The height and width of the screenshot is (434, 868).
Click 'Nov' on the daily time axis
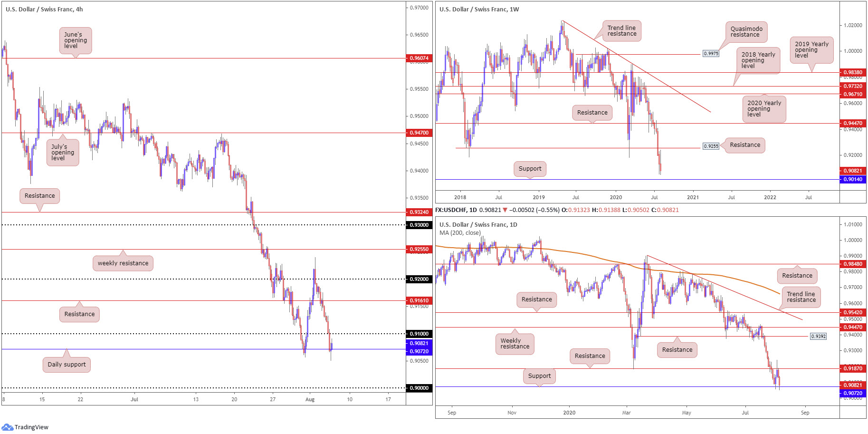point(512,413)
